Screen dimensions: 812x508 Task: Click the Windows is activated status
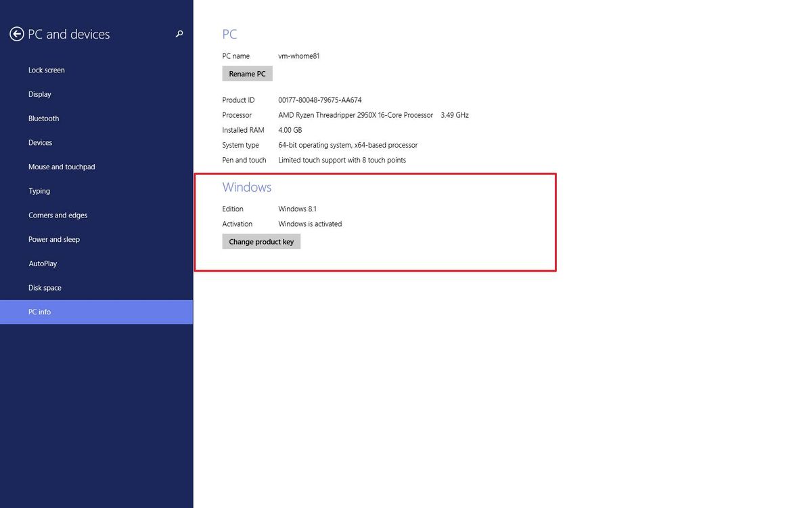point(310,224)
